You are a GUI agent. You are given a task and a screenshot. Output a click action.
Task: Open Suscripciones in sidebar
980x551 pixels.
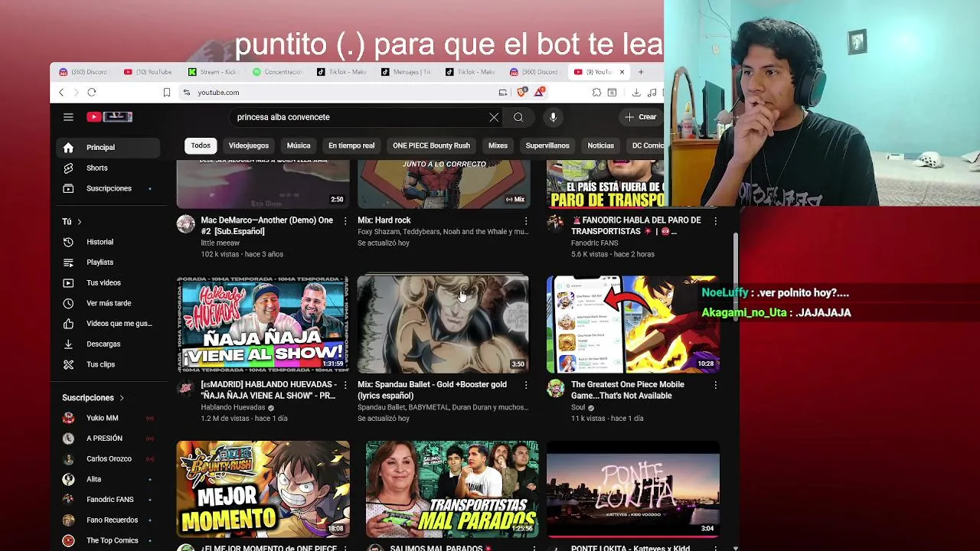pyautogui.click(x=108, y=188)
